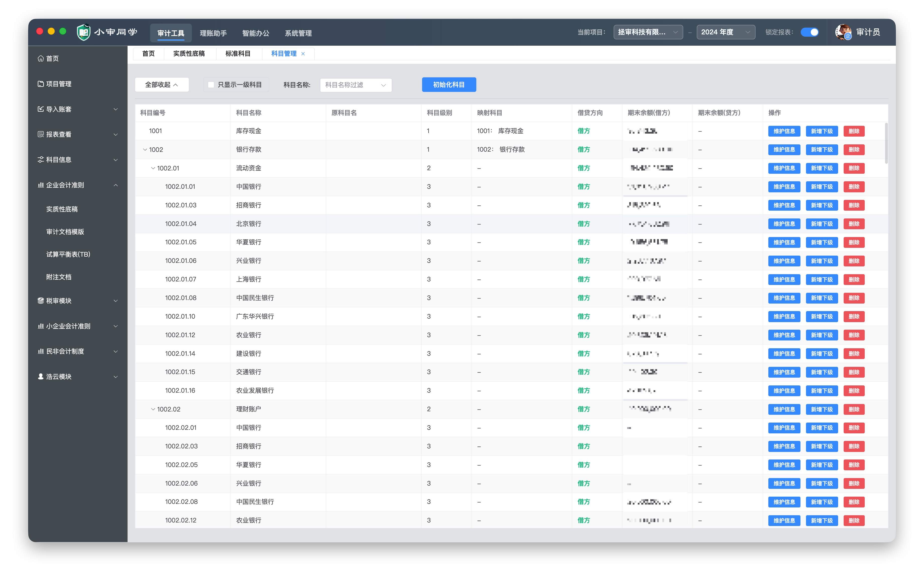The width and height of the screenshot is (924, 580).
Task: Click 维护信息 for 1002.01.08 中国民生银行
Action: [784, 298]
